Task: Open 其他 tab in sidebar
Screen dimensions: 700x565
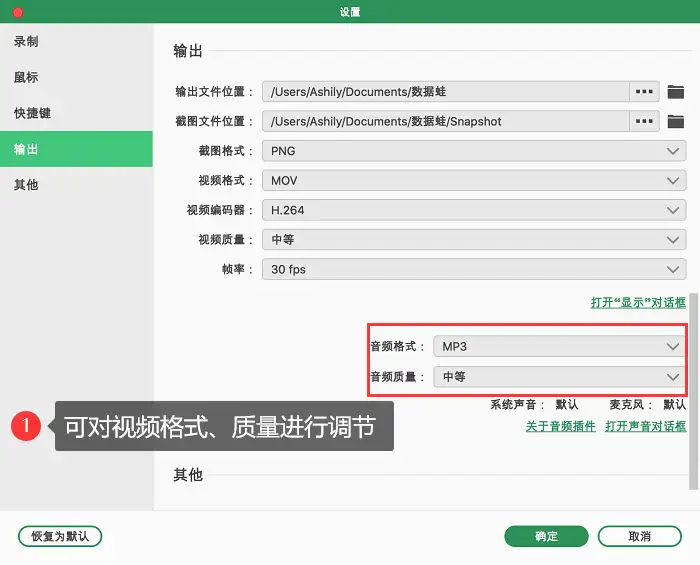Action: [x=76, y=184]
